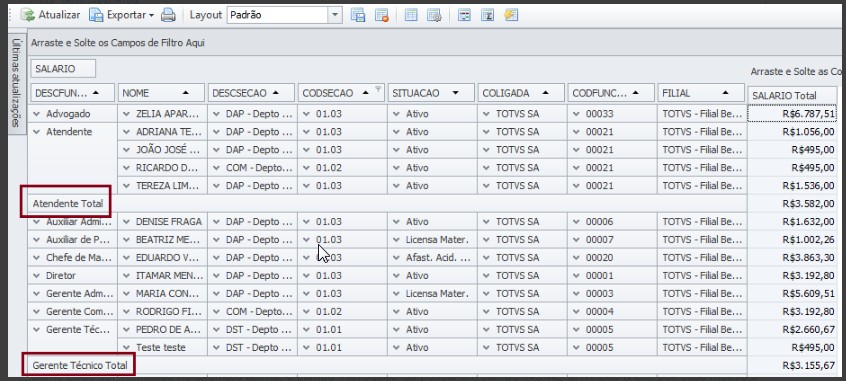The height and width of the screenshot is (381, 846).
Task: Click the Atendente Total row label
Action: (x=67, y=204)
